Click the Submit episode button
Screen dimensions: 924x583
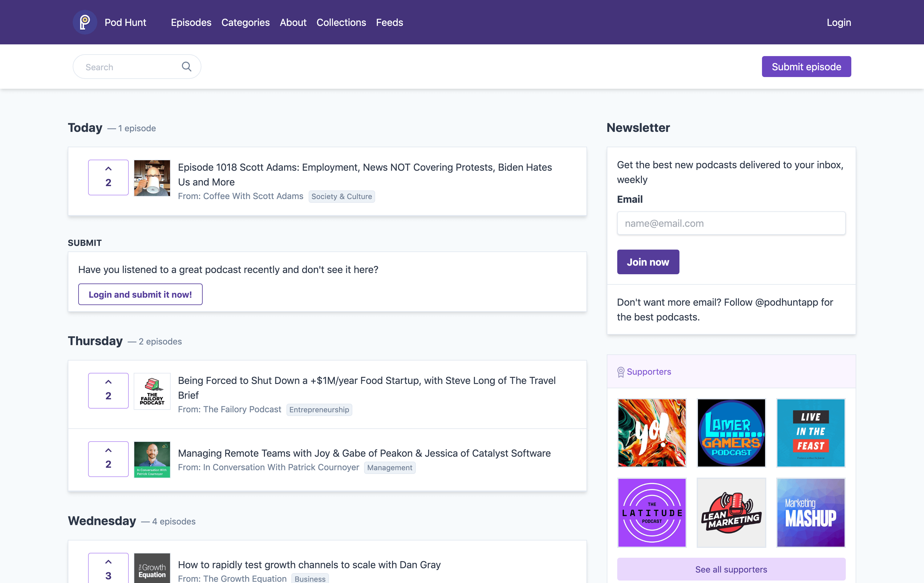tap(806, 66)
